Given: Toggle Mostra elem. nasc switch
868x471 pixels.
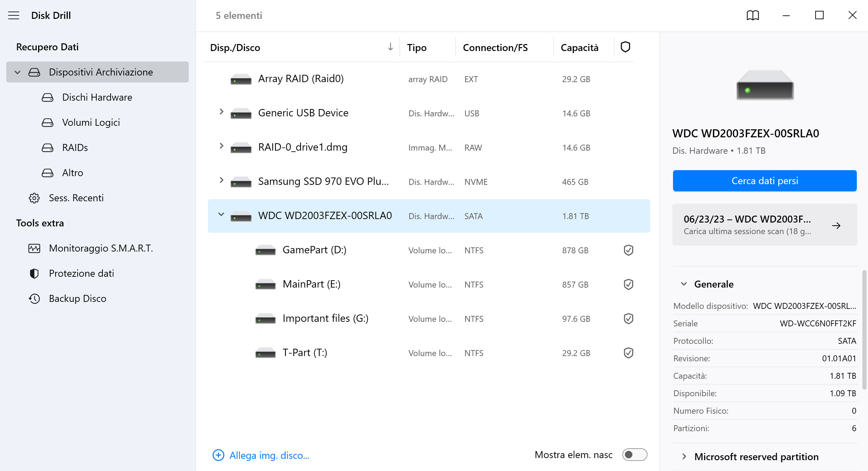Looking at the screenshot, I should pos(635,455).
